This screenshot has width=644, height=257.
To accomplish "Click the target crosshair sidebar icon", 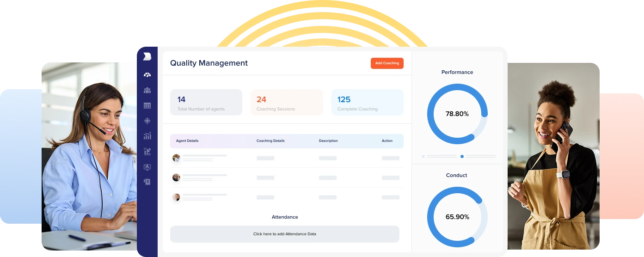I will (147, 121).
